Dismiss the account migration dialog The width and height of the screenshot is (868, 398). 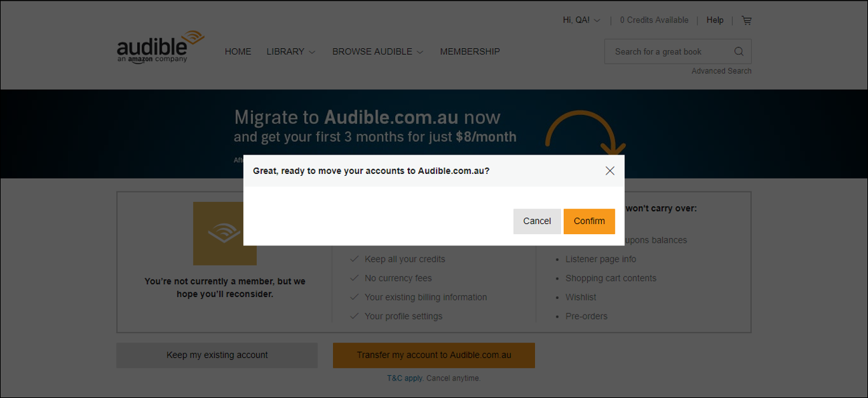[609, 171]
